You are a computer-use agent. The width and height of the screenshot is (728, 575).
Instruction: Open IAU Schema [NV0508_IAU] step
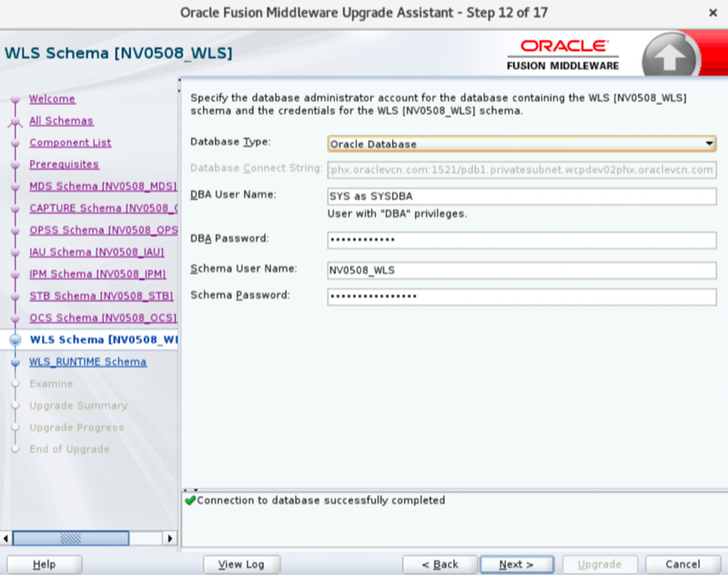(x=96, y=252)
